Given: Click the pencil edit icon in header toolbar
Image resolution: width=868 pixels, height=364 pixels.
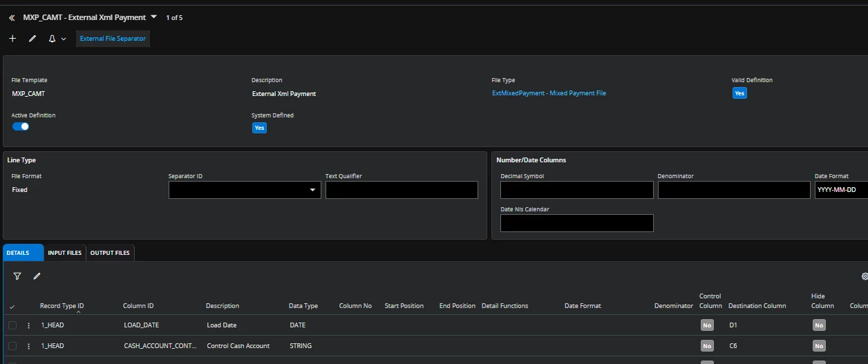Looking at the screenshot, I should click(x=32, y=39).
